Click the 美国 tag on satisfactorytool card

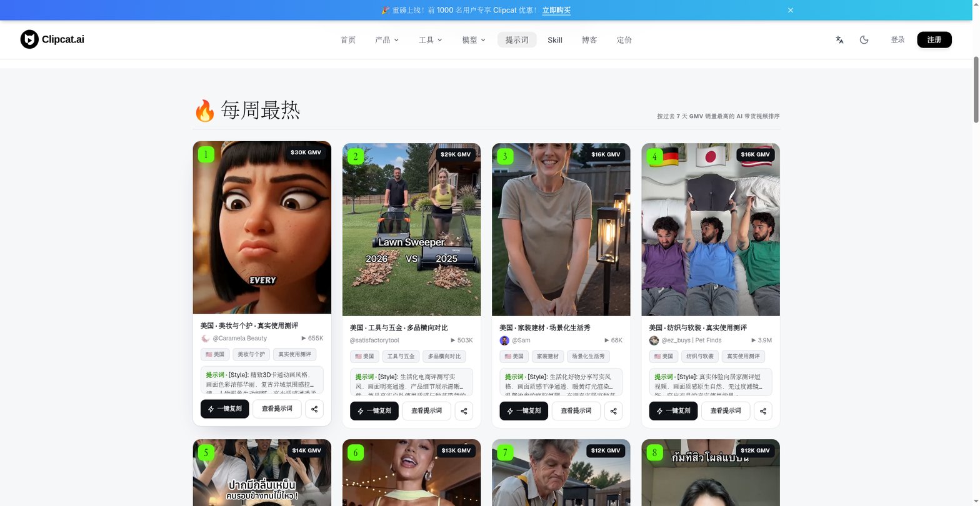364,357
